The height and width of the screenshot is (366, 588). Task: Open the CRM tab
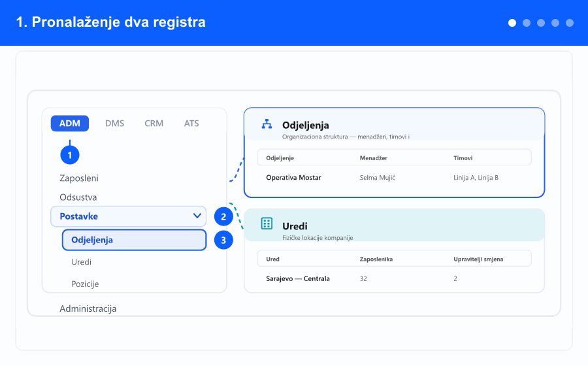pos(154,124)
